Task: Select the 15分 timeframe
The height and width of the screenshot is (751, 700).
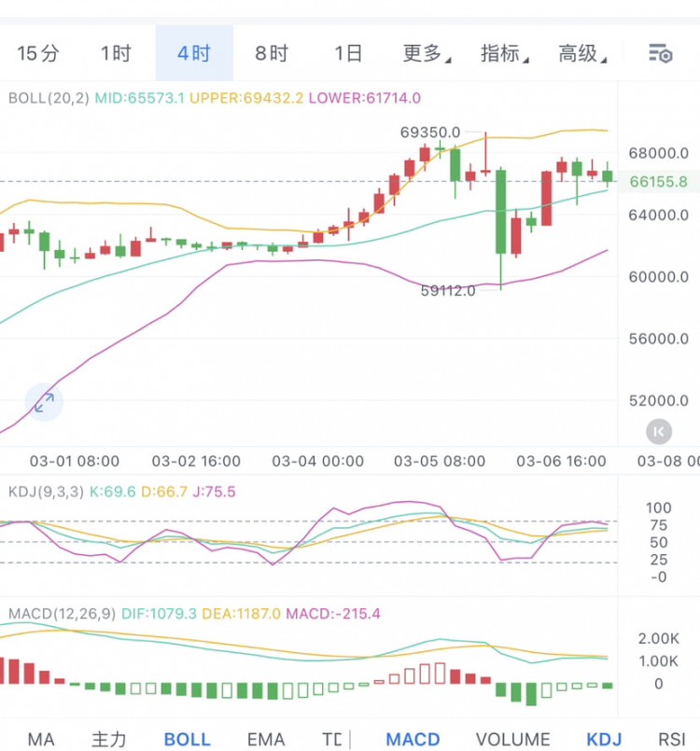Action: coord(38,53)
